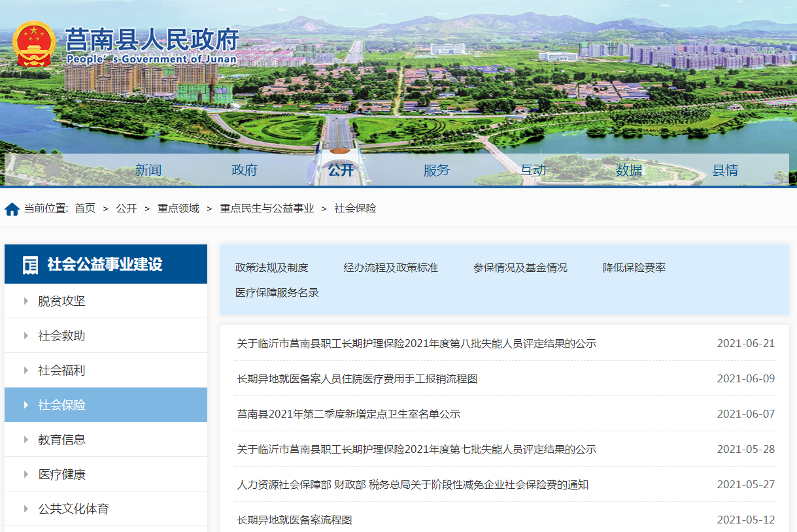
Task: Open the 县情 navigation menu
Action: click(x=725, y=171)
